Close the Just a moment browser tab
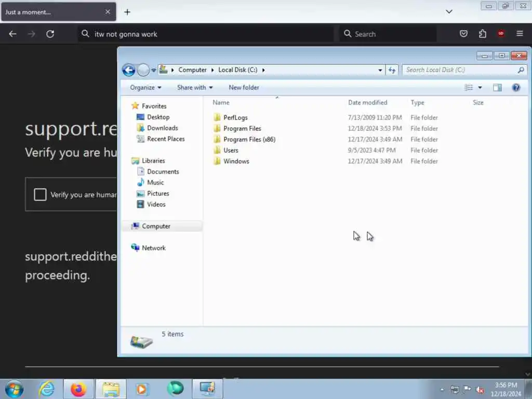This screenshot has height=399, width=532. pyautogui.click(x=108, y=12)
